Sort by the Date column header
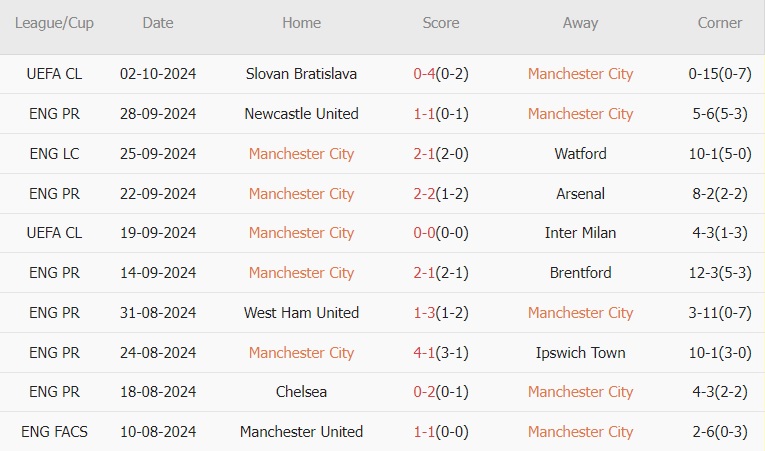Image resolution: width=765 pixels, height=451 pixels. pos(157,23)
